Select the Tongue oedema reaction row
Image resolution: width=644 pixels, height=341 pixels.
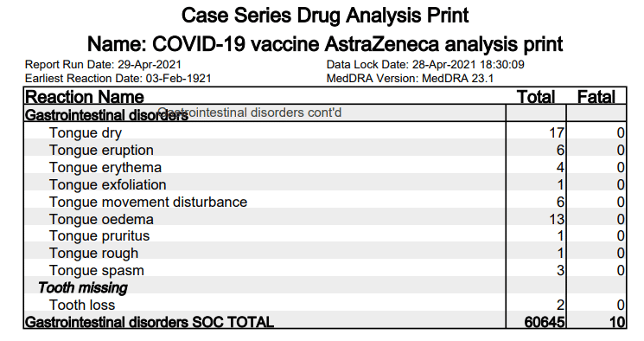(325, 219)
